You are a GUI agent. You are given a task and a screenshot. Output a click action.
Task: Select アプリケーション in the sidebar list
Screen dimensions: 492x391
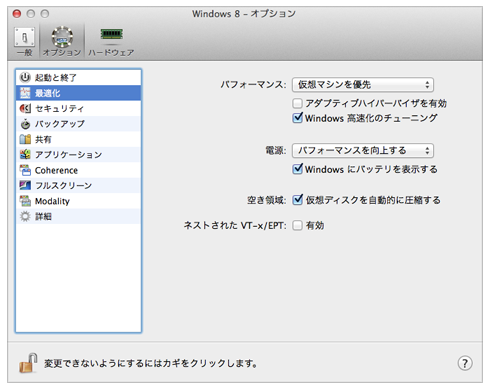(78, 155)
